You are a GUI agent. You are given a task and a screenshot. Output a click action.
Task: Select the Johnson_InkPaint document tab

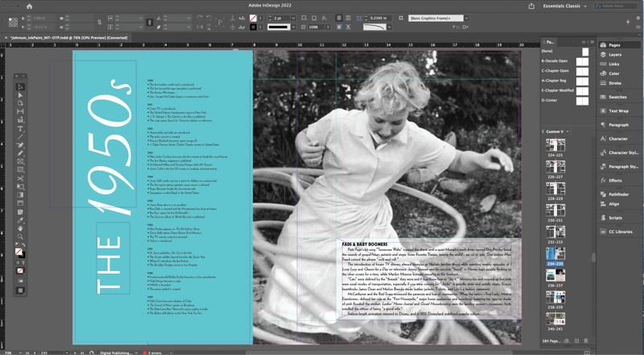point(69,37)
